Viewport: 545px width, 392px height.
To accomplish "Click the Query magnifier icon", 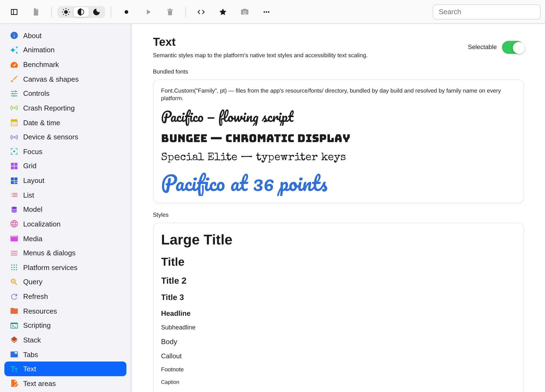I will (x=14, y=282).
